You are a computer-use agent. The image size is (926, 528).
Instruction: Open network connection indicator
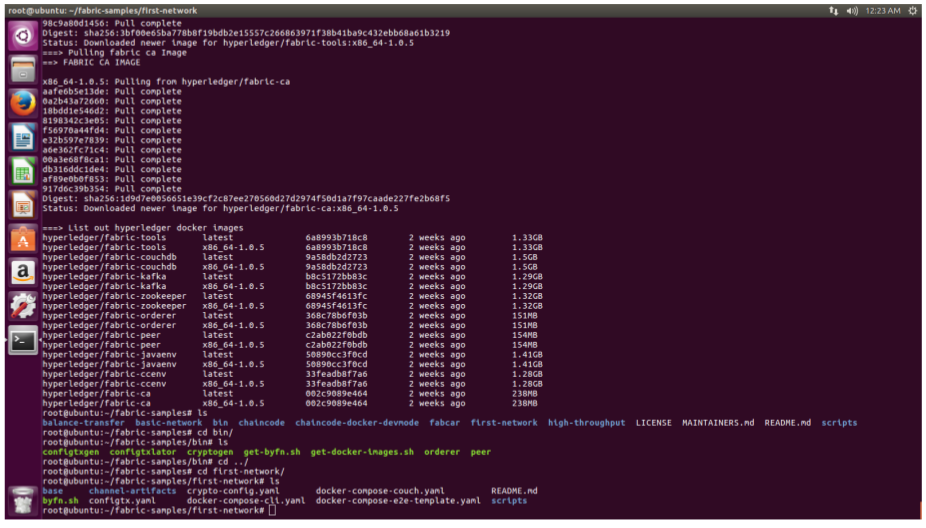pyautogui.click(x=833, y=11)
